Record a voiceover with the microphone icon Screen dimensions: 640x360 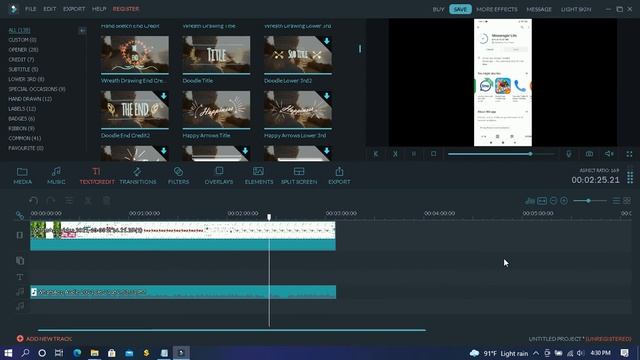(x=569, y=154)
